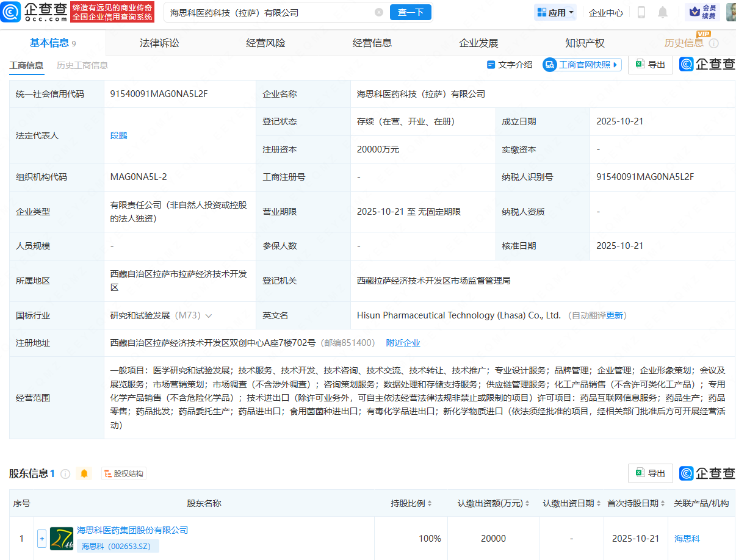Clear the search box with the X icon
The height and width of the screenshot is (560, 736).
(x=379, y=12)
